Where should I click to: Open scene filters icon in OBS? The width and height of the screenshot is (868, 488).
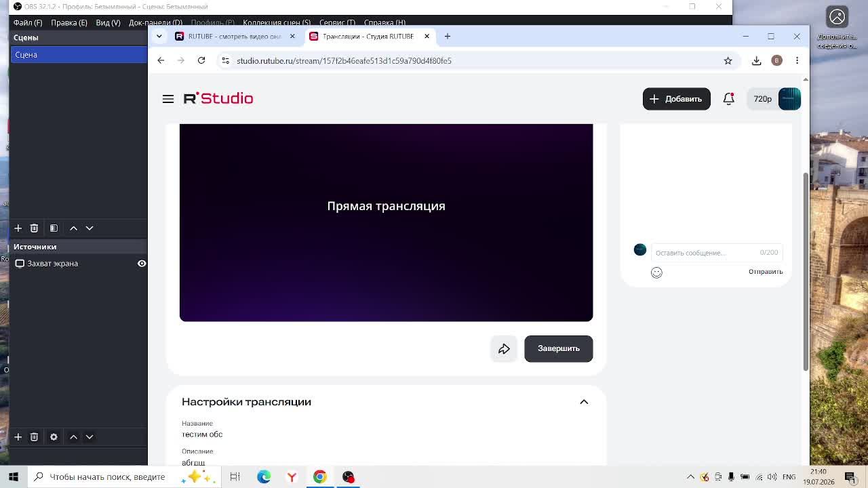click(x=54, y=228)
